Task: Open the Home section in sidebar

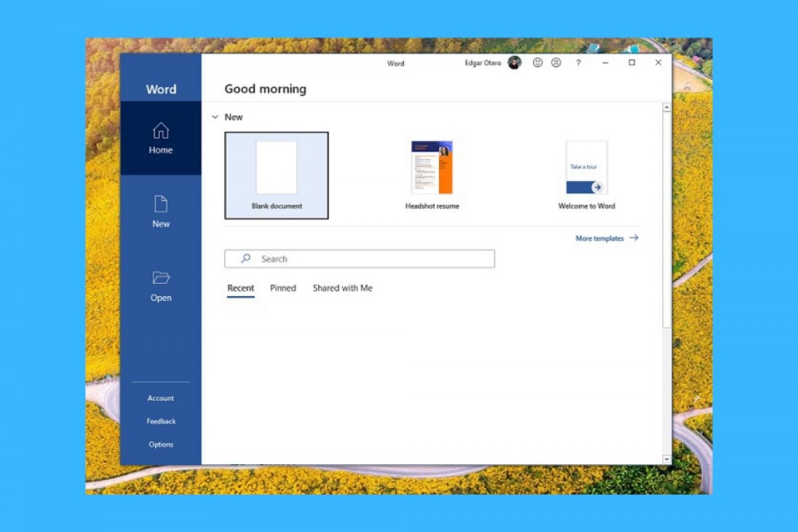Action: pos(160,138)
